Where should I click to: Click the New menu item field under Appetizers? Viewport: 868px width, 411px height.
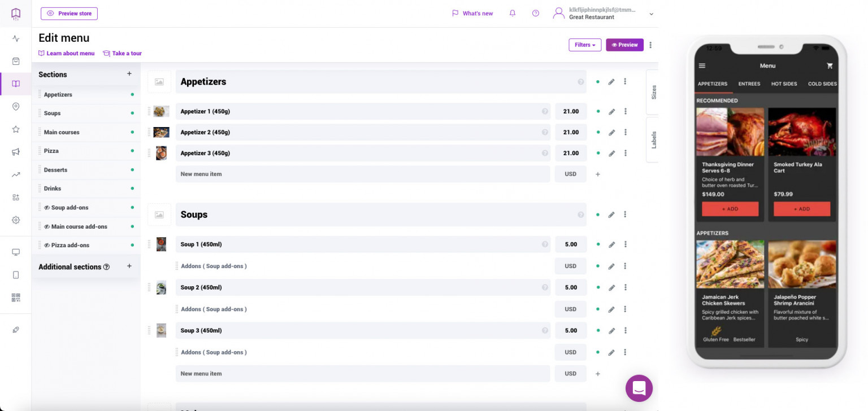pyautogui.click(x=362, y=174)
